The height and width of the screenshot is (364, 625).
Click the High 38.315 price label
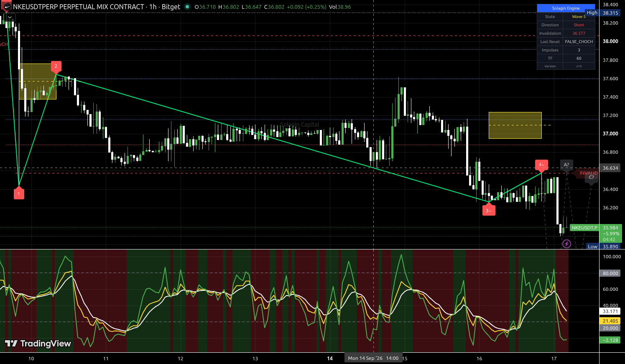pos(603,13)
